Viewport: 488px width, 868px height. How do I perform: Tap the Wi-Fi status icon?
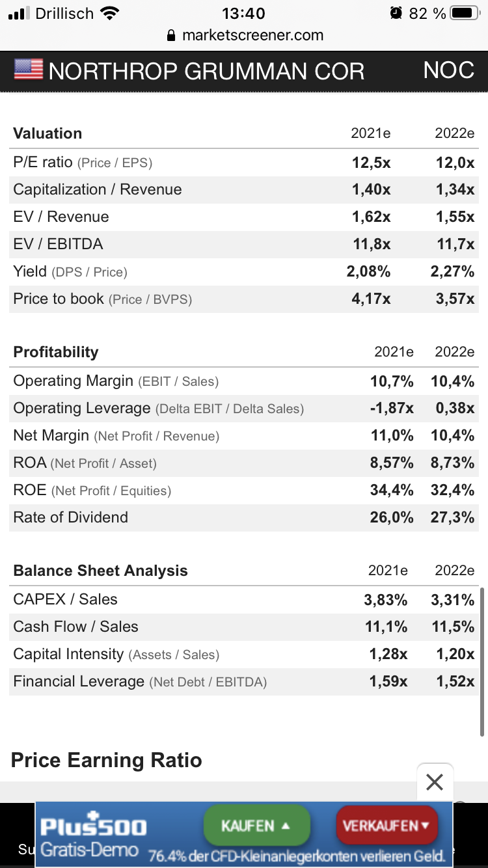pos(111,13)
